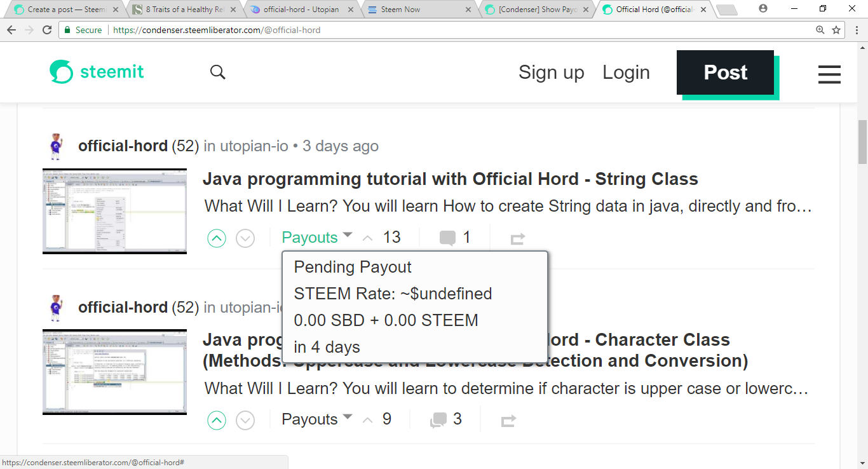Click the Sign up link
Screen dimensions: 868x469
552,72
